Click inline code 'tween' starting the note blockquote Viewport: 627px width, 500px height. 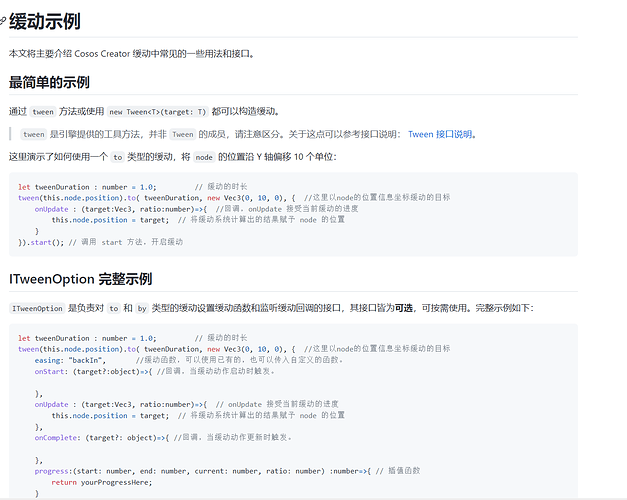[x=34, y=134]
